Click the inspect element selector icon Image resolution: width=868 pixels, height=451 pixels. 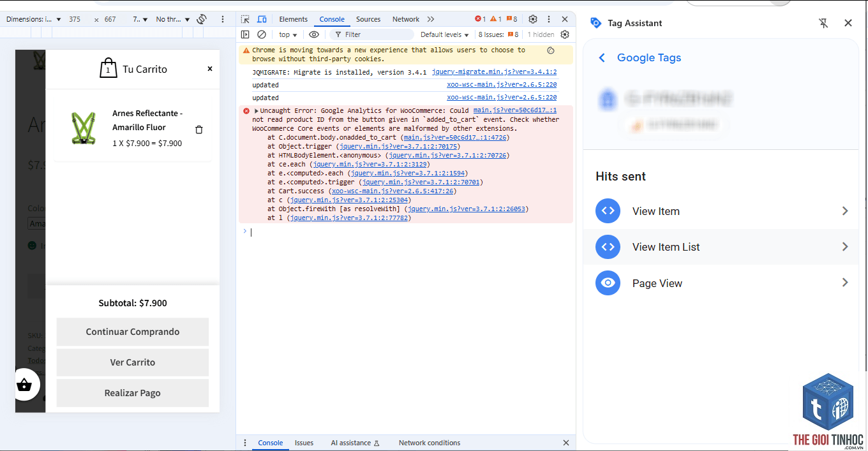click(x=245, y=19)
